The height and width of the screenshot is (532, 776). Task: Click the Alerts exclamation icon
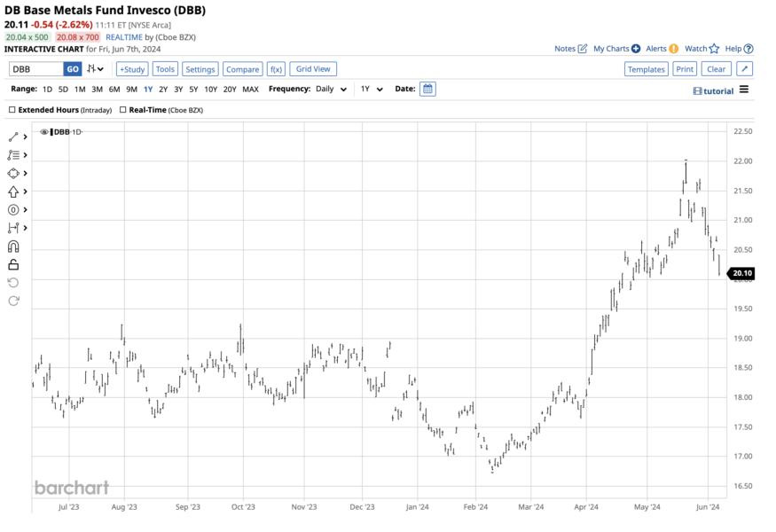tap(673, 49)
